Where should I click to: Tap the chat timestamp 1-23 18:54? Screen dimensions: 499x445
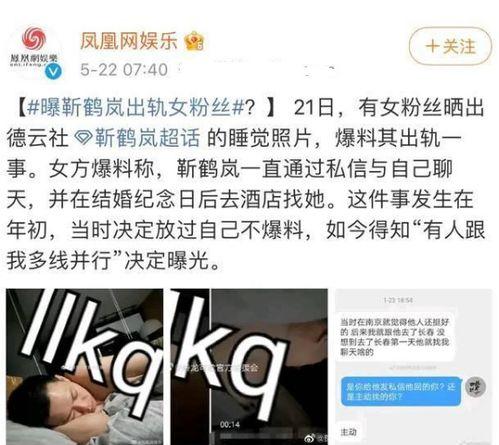point(398,300)
